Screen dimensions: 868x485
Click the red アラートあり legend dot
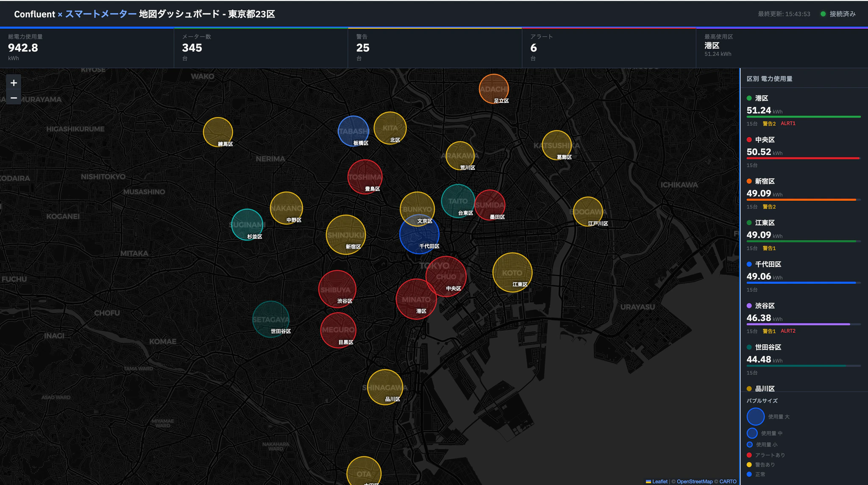(749, 455)
